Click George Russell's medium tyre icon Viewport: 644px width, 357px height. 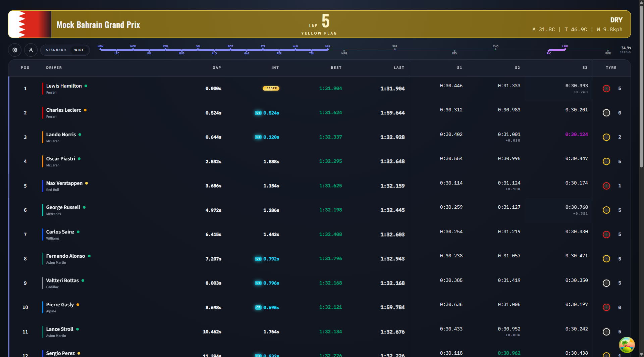[x=606, y=210]
